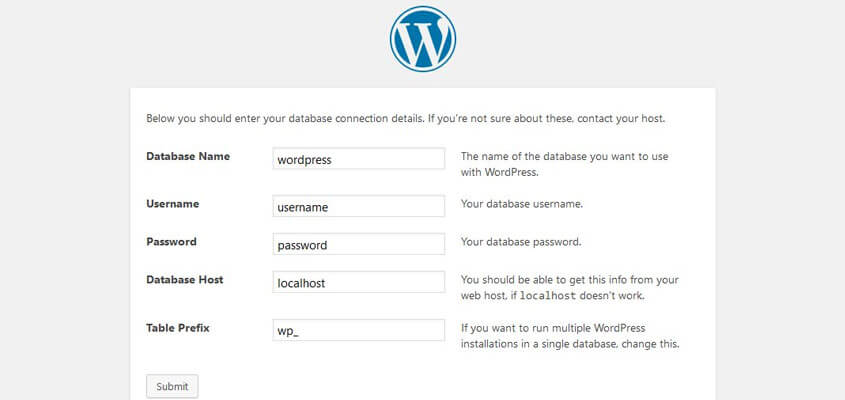Click the WordPress logo at the top
The width and height of the screenshot is (845, 400).
point(422,39)
